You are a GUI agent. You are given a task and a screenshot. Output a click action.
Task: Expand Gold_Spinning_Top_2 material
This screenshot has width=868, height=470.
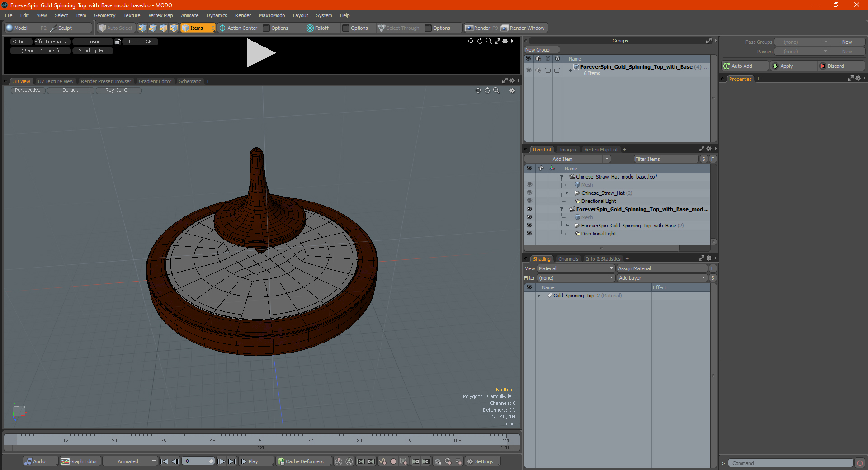[539, 296]
